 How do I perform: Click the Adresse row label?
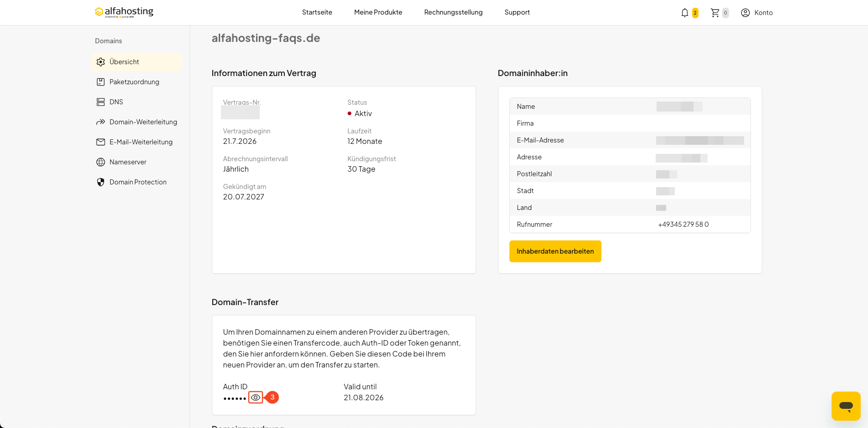(529, 157)
